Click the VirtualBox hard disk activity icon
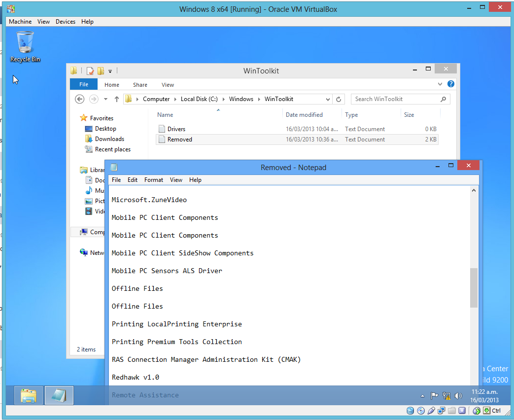This screenshot has width=514, height=420. pyautogui.click(x=410, y=411)
